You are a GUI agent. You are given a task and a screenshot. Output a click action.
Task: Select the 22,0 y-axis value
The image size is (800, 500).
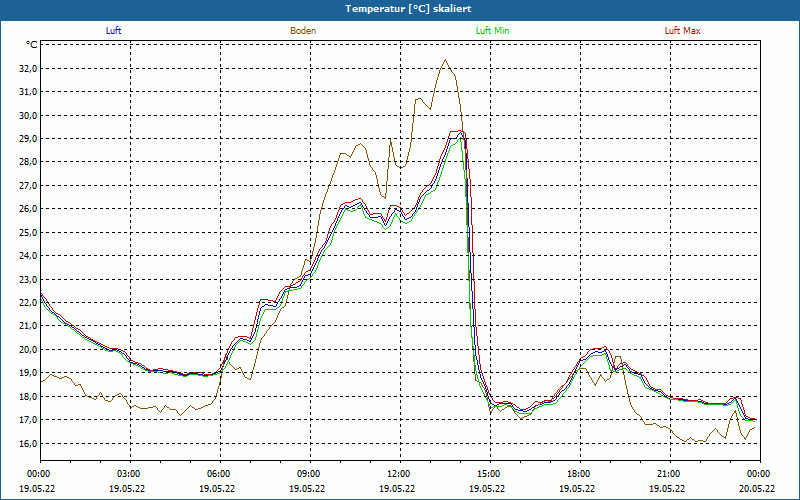[28, 303]
